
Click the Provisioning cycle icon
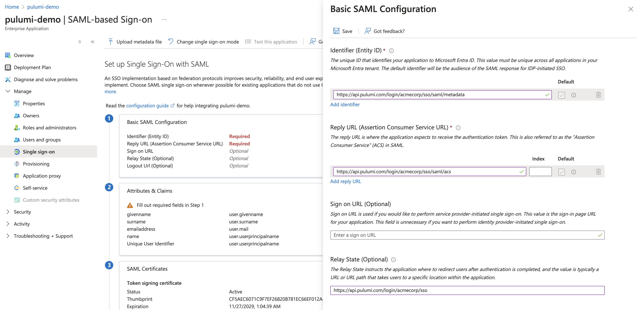coord(17,164)
